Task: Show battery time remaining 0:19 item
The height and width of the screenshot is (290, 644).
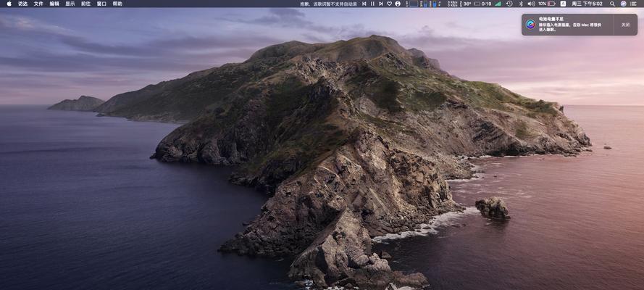Action: (482, 4)
